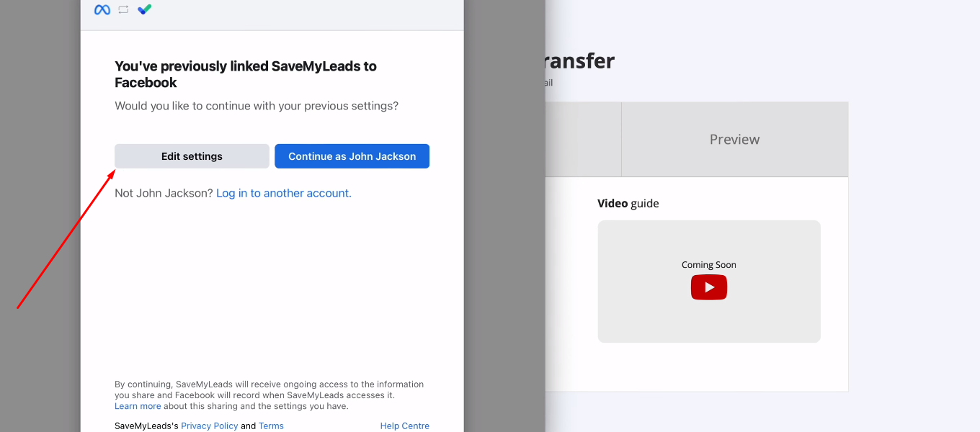980x432 pixels.
Task: Open SaveMyLeads's Privacy Policy link
Action: pyautogui.click(x=209, y=426)
